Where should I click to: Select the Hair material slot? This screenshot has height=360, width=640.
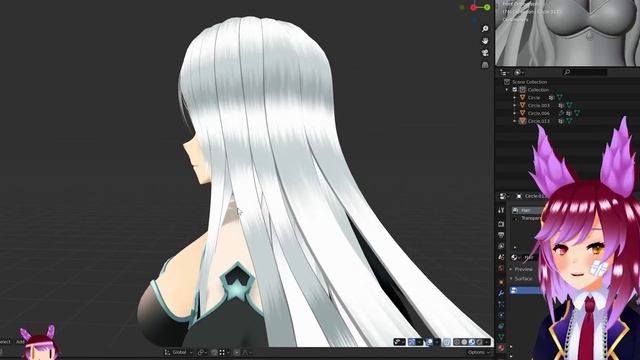527,210
